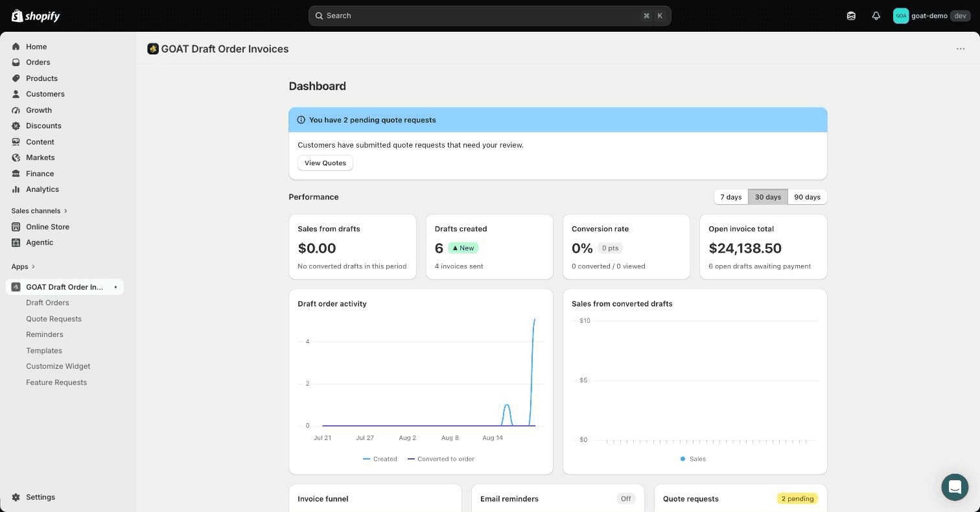This screenshot has height=512, width=980.
Task: Go to Orders in sidebar
Action: click(38, 62)
